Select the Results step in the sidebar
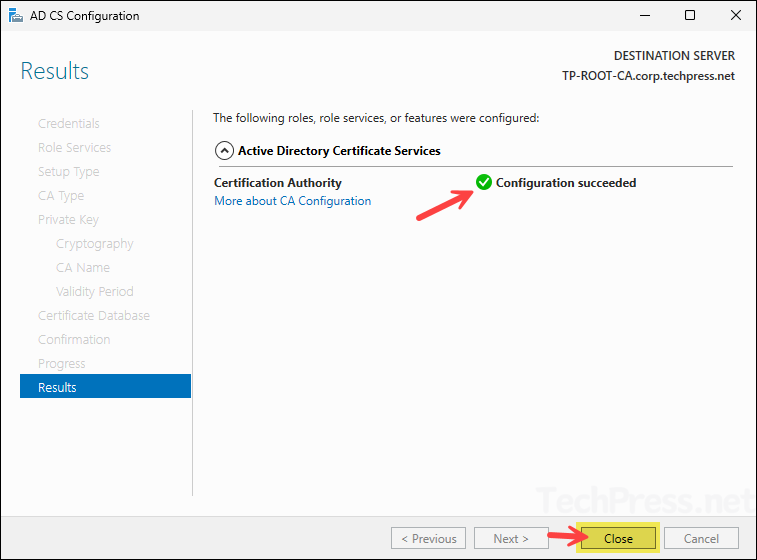 coord(57,387)
